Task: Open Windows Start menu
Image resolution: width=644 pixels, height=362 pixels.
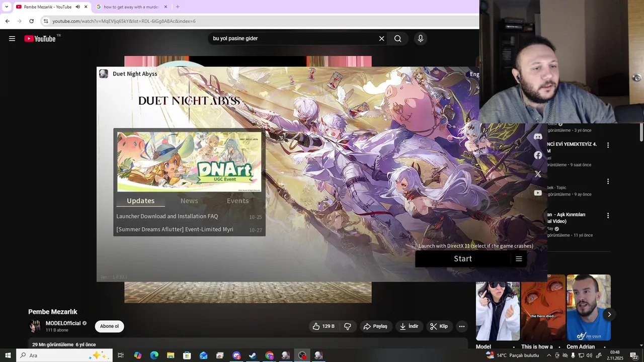Action: pyautogui.click(x=8, y=355)
